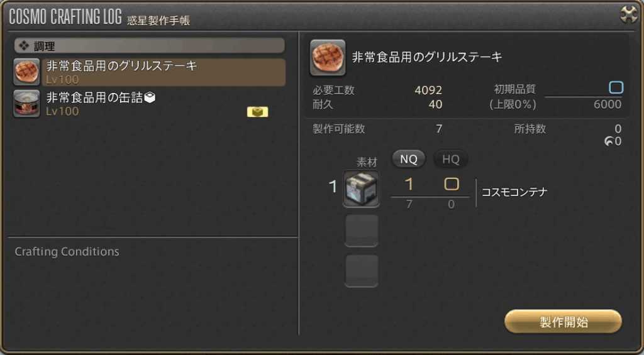The image size is (644, 355).
Task: Click the second empty material slot
Action: point(361,231)
